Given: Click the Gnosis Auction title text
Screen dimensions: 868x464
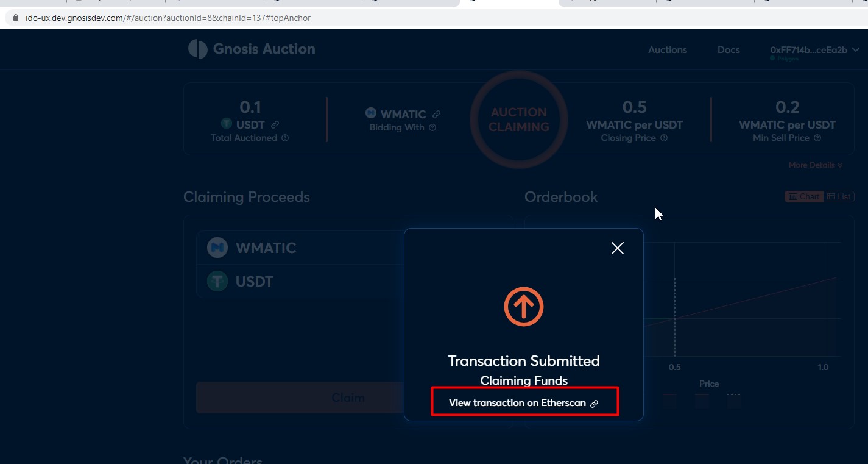Looking at the screenshot, I should (264, 49).
